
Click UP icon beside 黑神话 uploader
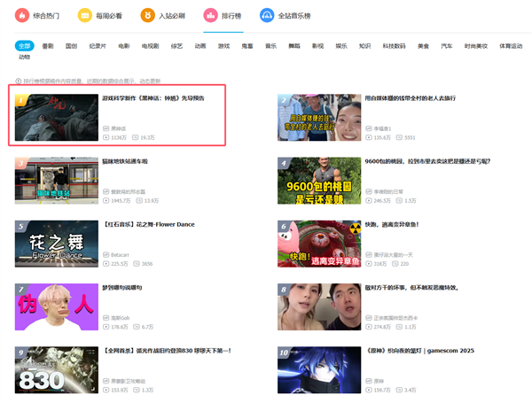coord(106,128)
